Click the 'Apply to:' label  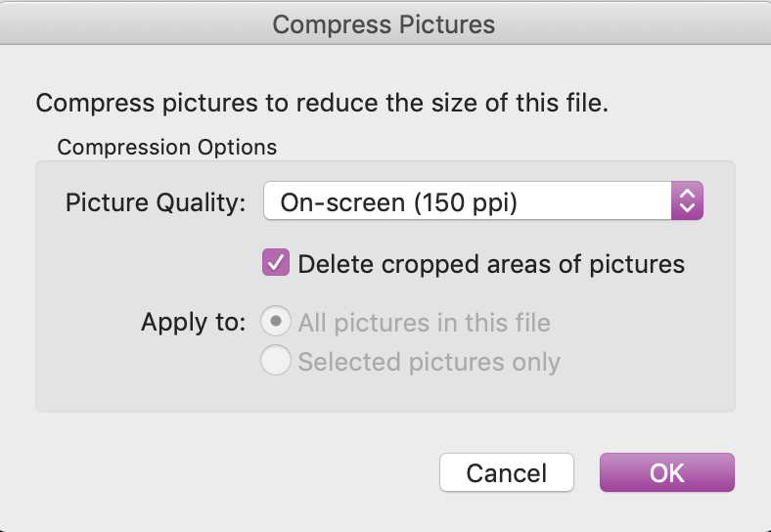[193, 323]
